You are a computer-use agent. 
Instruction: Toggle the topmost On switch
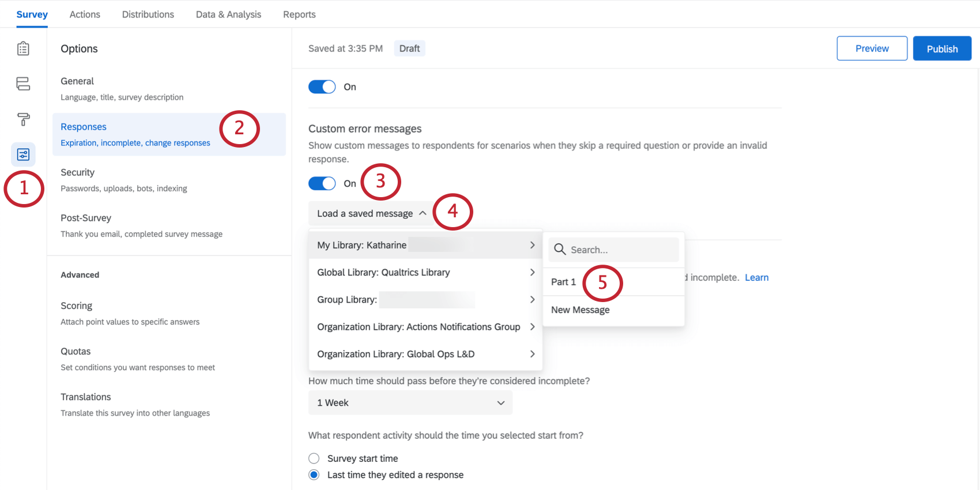tap(322, 87)
